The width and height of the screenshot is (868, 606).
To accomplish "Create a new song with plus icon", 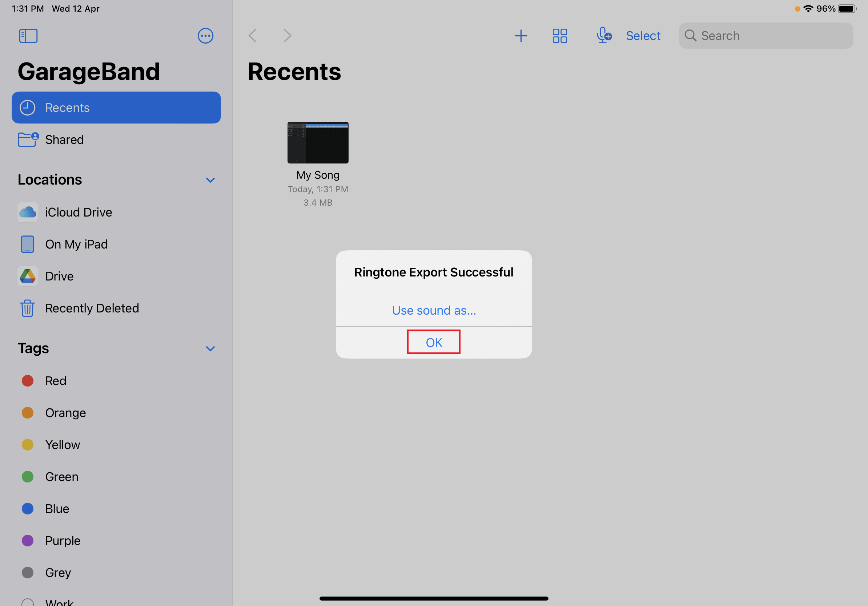I will point(521,36).
